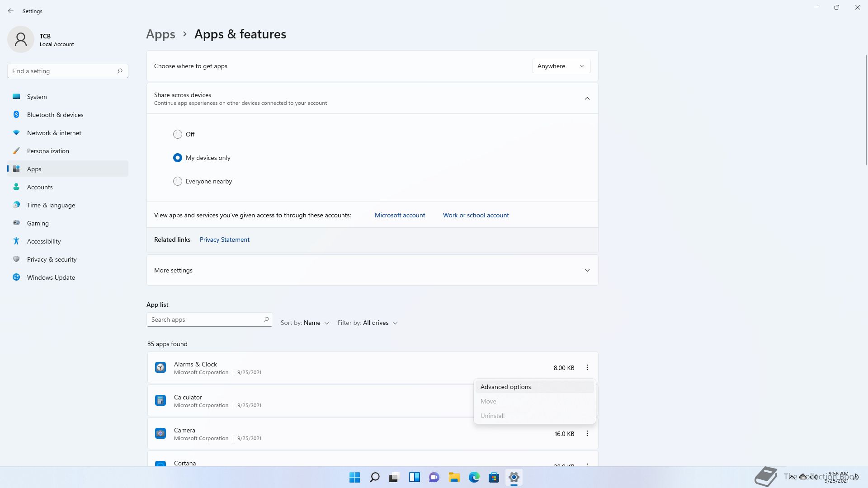Image resolution: width=868 pixels, height=488 pixels.
Task: Open Bluetooth & devices settings
Action: point(68,115)
